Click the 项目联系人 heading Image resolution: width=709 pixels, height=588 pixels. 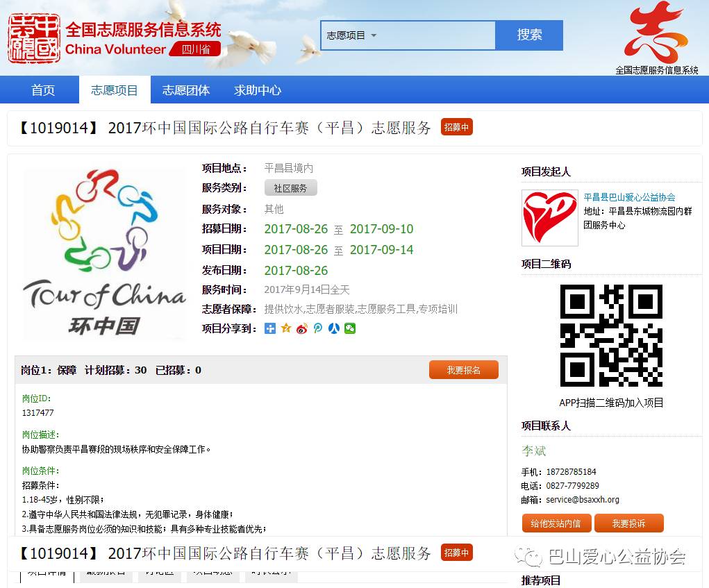546,426
